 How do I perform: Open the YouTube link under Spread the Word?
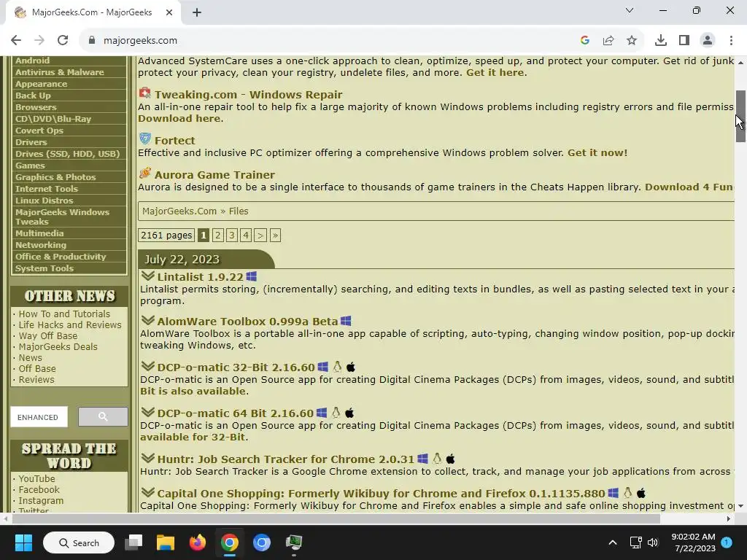point(36,478)
